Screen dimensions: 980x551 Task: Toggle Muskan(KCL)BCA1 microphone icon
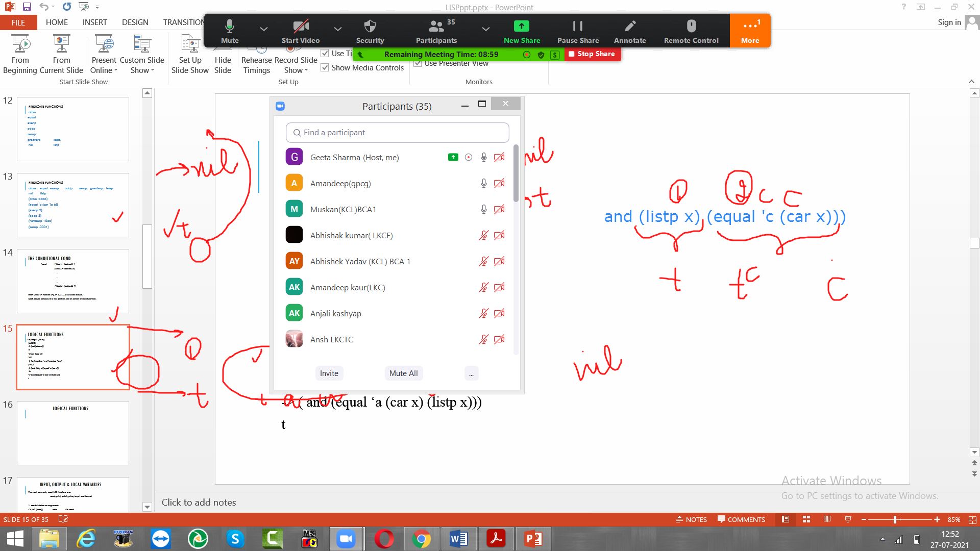pyautogui.click(x=484, y=209)
